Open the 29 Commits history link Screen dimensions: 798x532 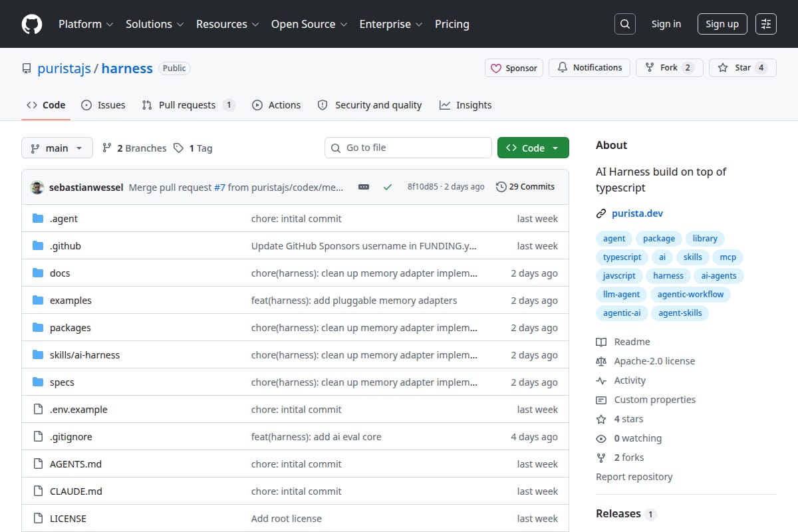pyautogui.click(x=525, y=187)
